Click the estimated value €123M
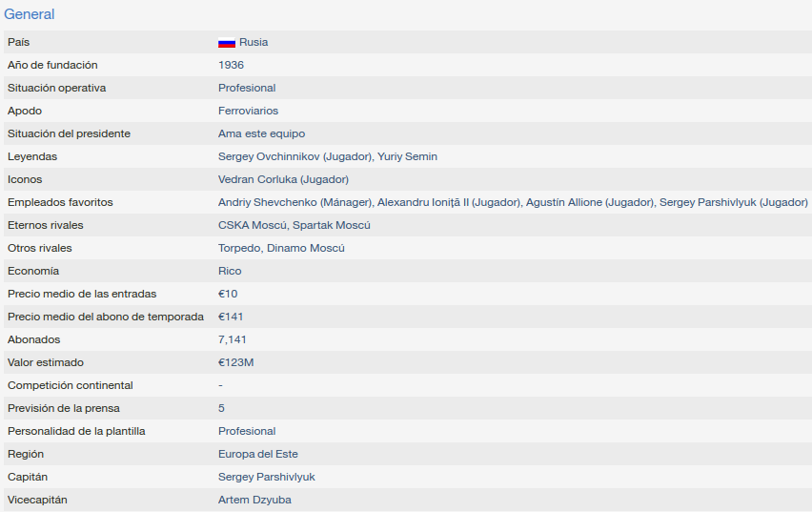 click(x=235, y=362)
